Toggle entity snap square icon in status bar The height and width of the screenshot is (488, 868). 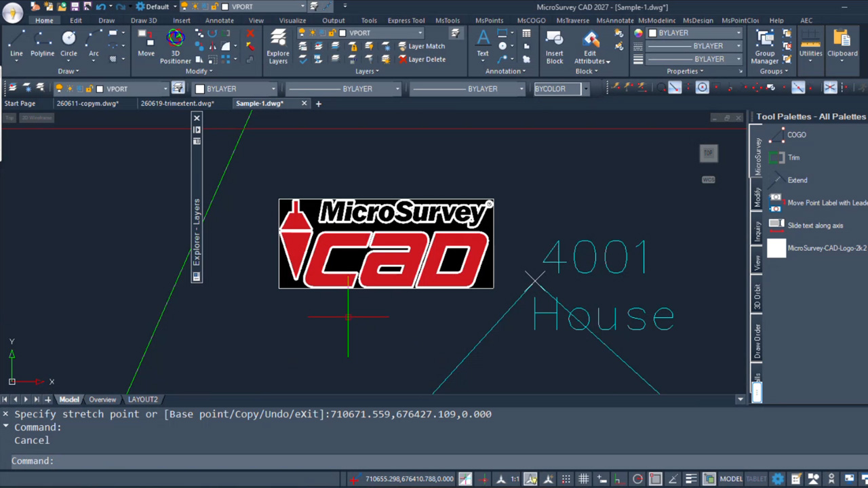[655, 479]
